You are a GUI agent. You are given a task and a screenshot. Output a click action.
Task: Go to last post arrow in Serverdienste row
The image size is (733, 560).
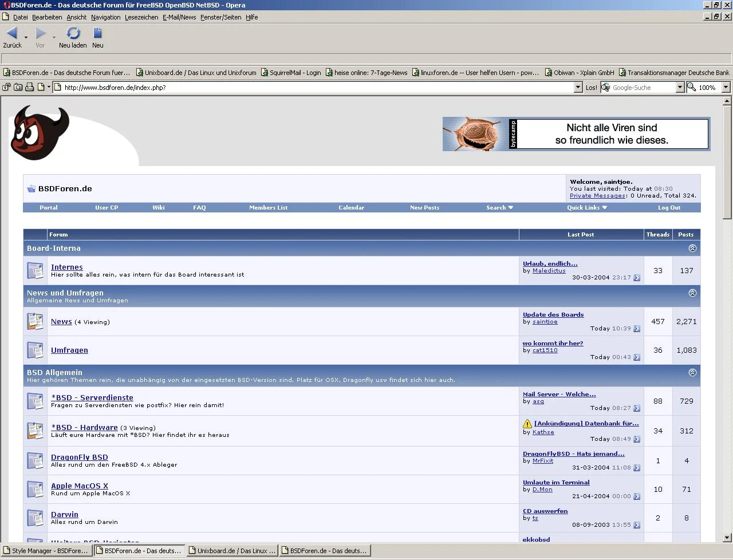coord(637,408)
